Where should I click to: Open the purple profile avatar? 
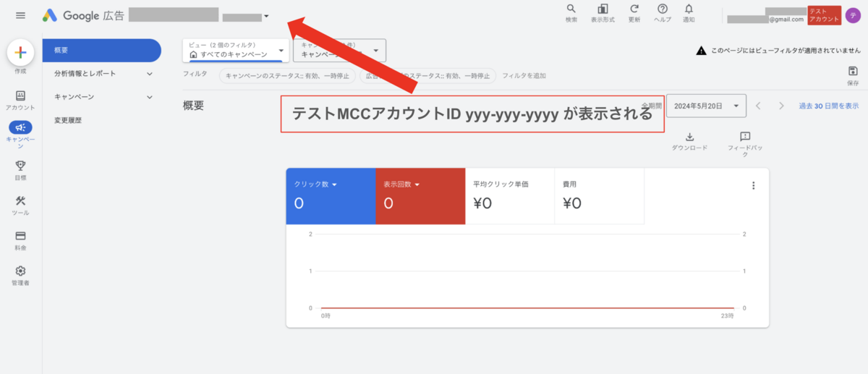coord(854,15)
